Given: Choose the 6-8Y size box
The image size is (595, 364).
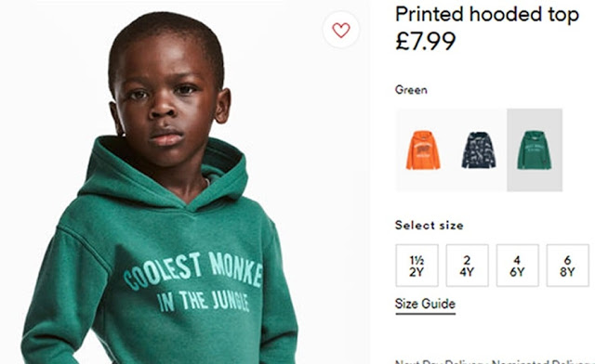Looking at the screenshot, I should [568, 266].
